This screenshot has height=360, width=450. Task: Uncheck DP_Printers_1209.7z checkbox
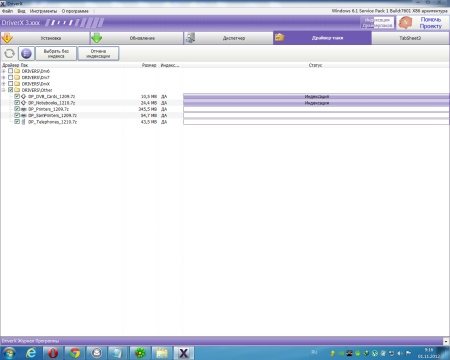[17, 109]
